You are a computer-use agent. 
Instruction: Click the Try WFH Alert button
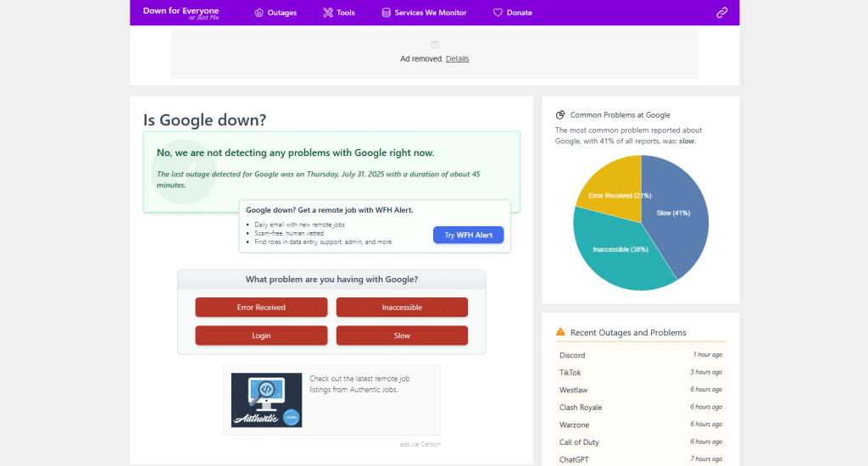click(468, 236)
